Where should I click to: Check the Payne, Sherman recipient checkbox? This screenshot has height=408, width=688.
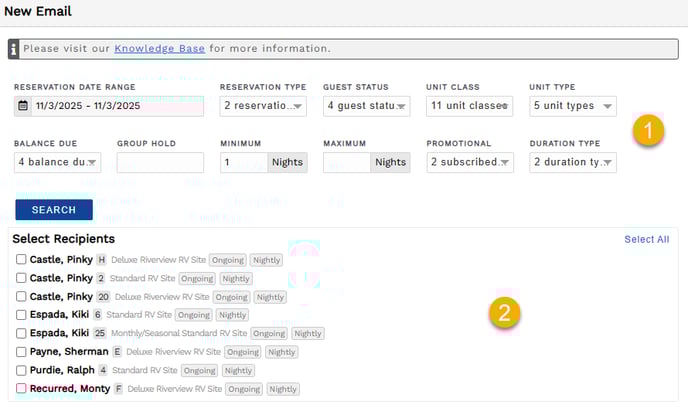point(21,352)
